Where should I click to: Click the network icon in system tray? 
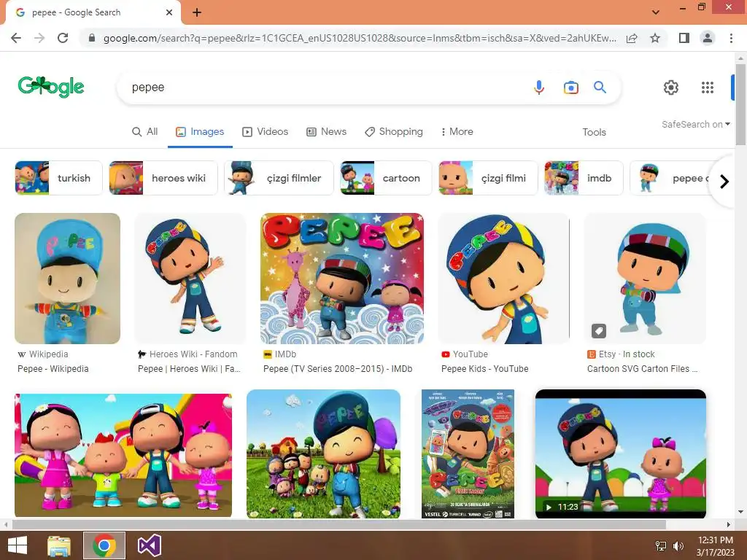(x=661, y=545)
